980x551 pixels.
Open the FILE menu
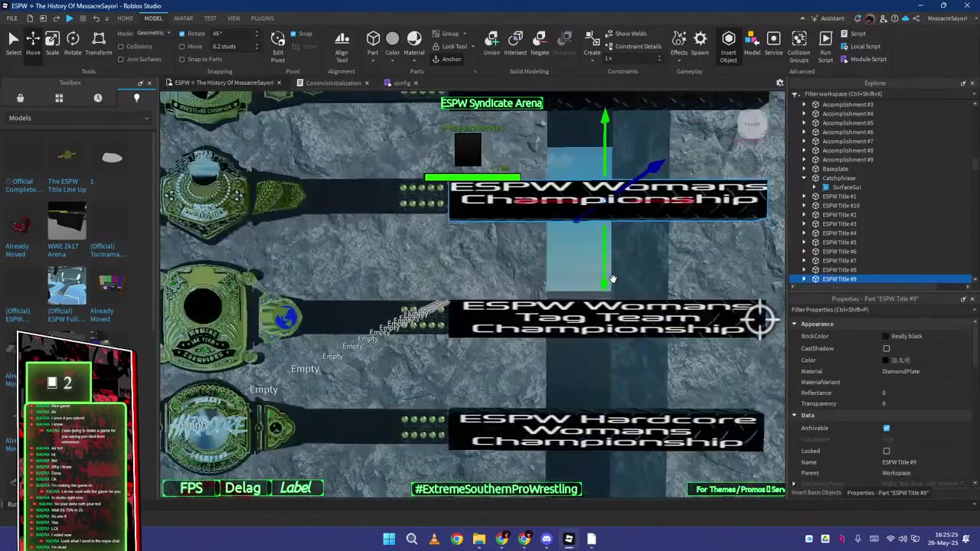tap(12, 18)
